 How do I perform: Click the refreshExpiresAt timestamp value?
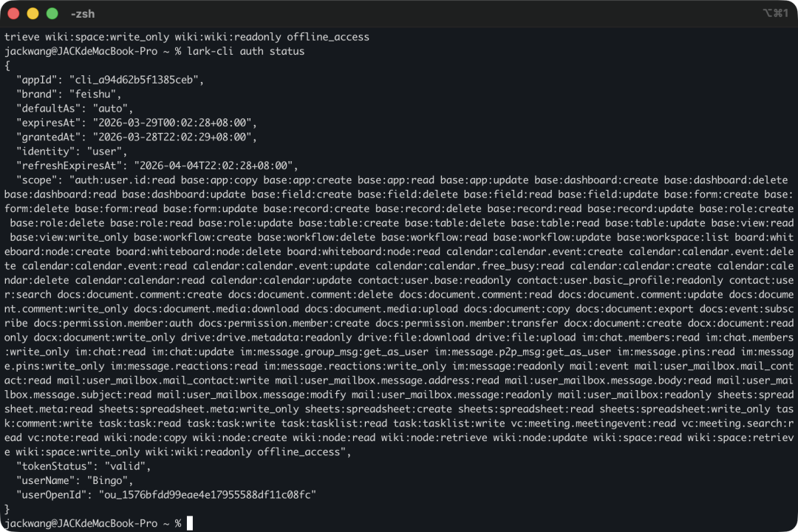click(x=216, y=166)
